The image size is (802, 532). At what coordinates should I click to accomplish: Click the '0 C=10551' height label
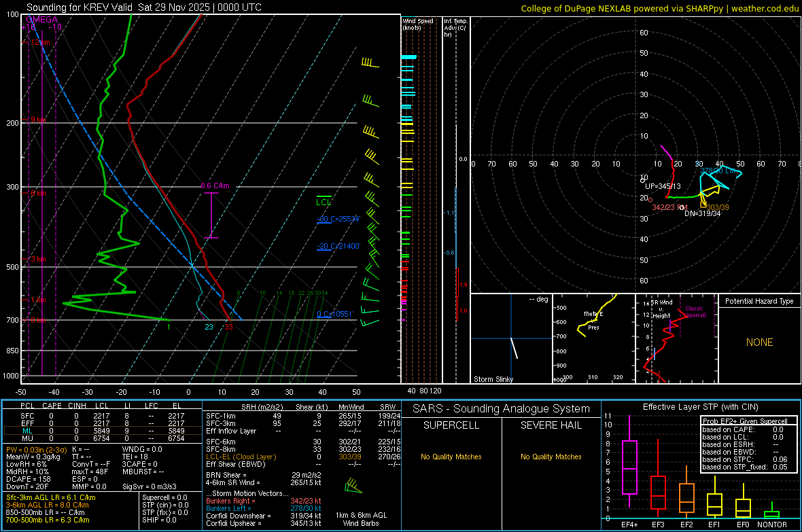[335, 314]
